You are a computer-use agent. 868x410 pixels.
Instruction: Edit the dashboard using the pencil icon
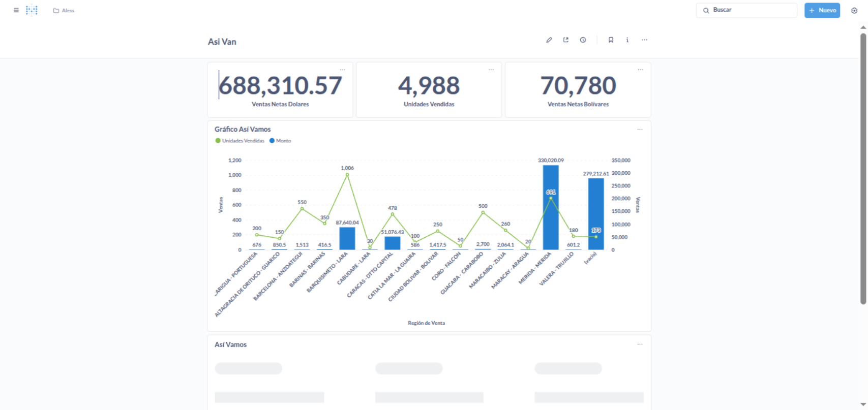(x=549, y=40)
